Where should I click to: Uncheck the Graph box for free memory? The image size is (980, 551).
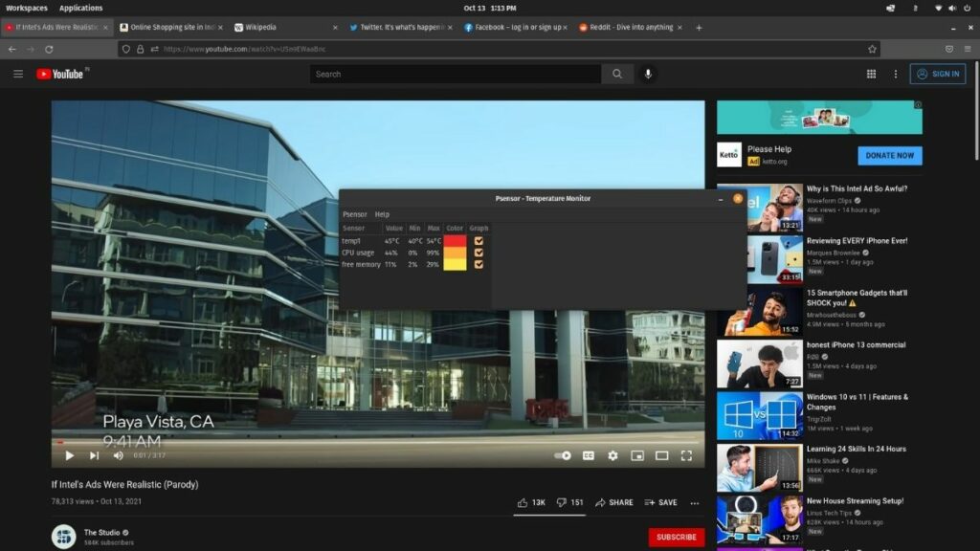point(479,265)
